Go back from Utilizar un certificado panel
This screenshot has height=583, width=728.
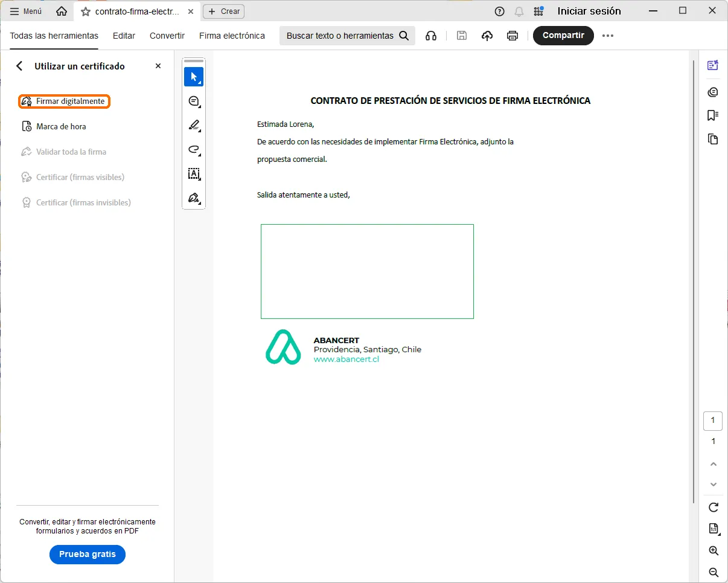click(x=19, y=66)
